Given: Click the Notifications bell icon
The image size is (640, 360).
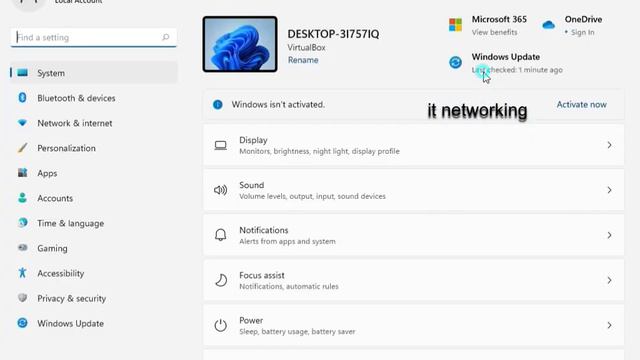Looking at the screenshot, I should point(220,235).
